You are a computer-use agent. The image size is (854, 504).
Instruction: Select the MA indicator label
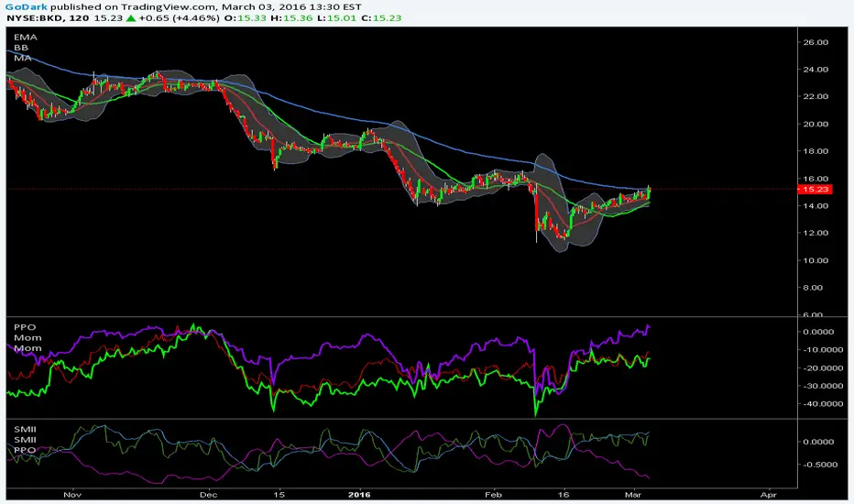point(22,58)
